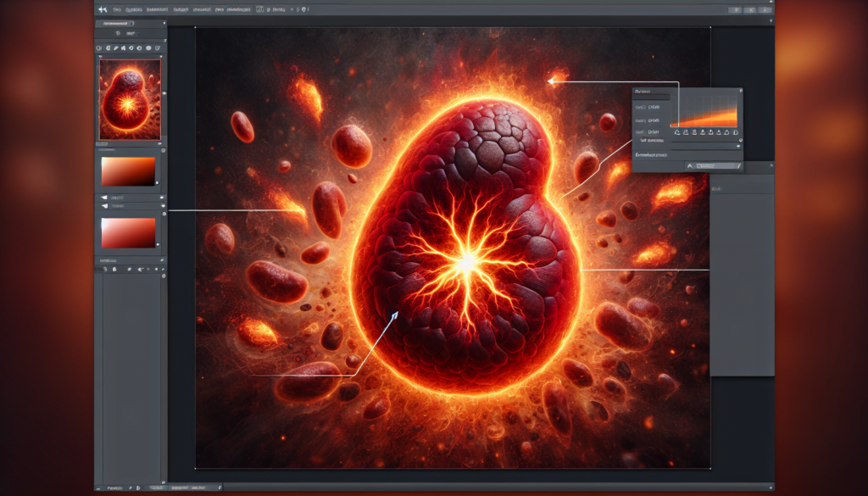
Task: Click the kidney image thumbnail in the navigator panel
Action: pyautogui.click(x=130, y=98)
